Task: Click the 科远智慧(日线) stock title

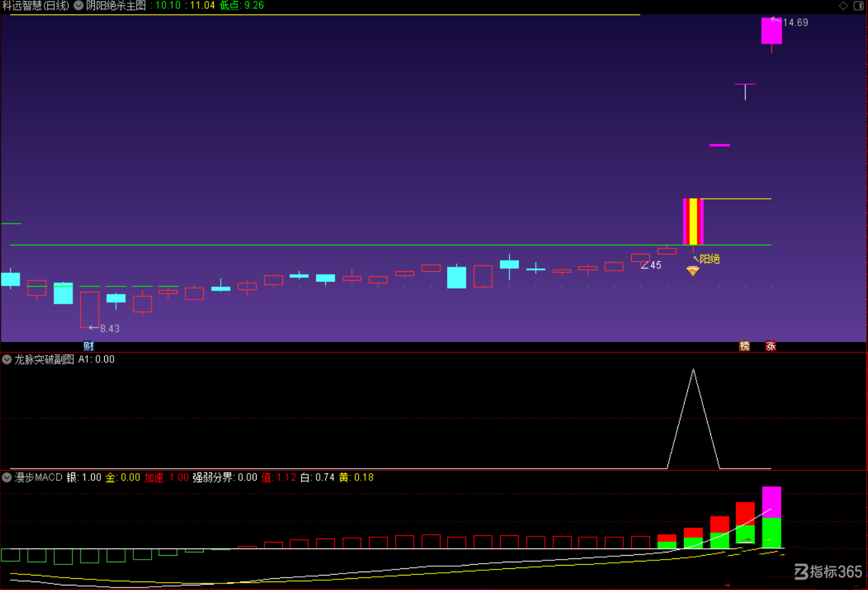Action: [36, 5]
